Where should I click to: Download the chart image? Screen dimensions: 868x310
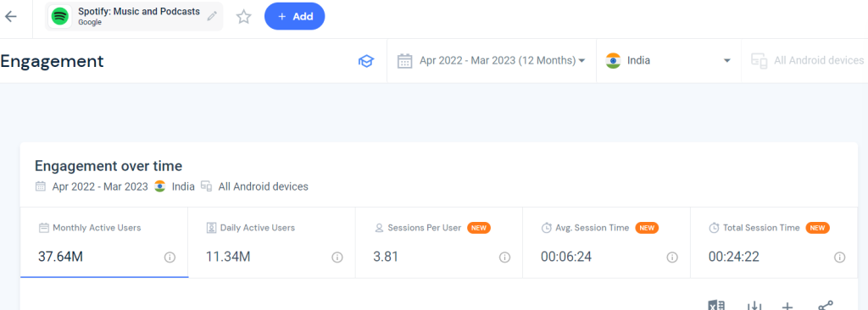(x=754, y=306)
